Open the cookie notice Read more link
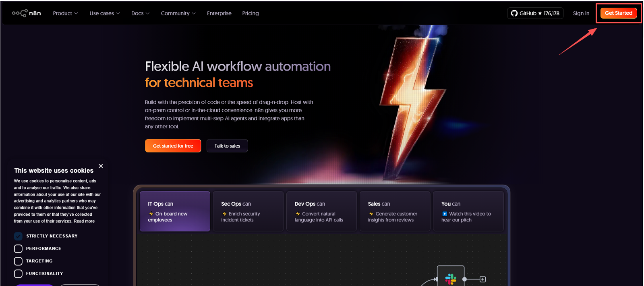 (84, 221)
